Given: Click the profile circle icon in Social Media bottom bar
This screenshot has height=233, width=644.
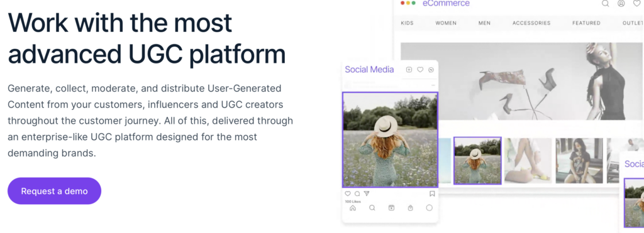Looking at the screenshot, I should tap(429, 208).
